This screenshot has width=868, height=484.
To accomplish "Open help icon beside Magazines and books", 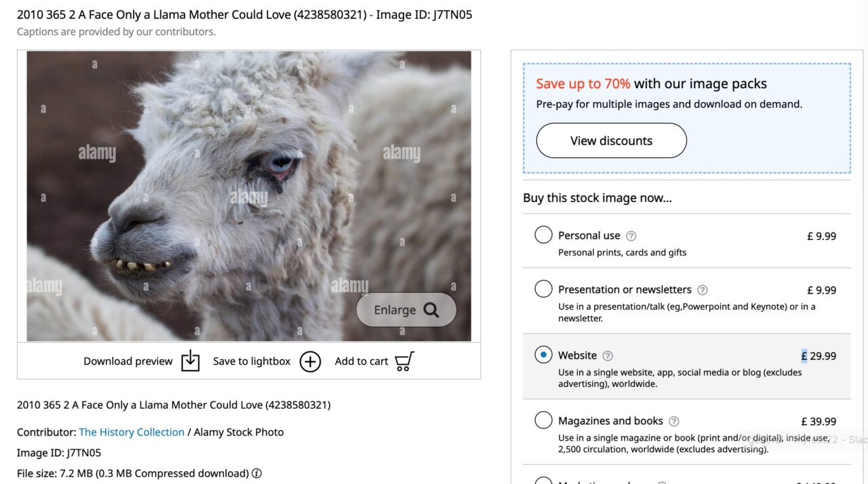I will point(674,422).
